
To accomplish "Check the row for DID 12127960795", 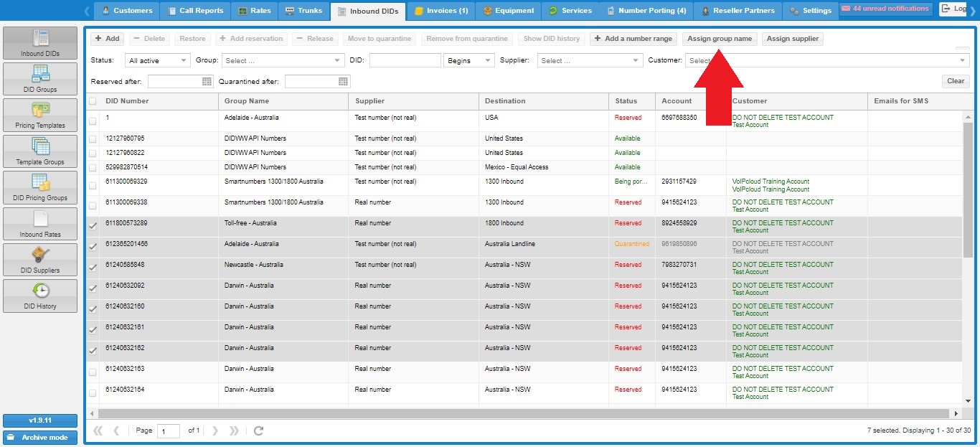I will (93, 139).
